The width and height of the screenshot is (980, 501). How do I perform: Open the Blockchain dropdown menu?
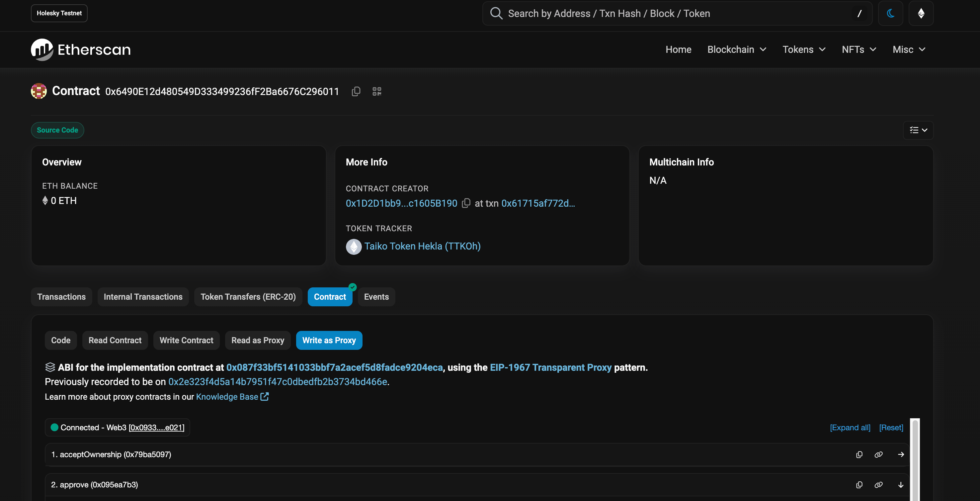737,50
